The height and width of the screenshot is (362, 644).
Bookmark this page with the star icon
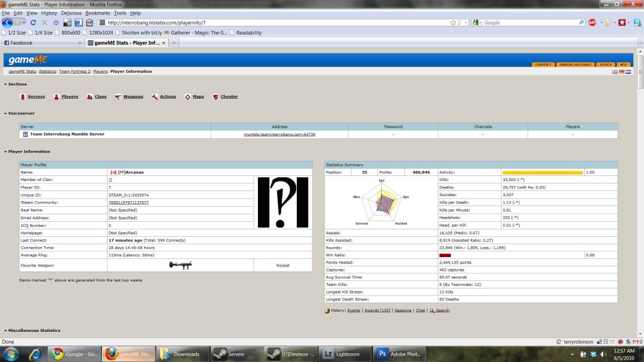(453, 23)
